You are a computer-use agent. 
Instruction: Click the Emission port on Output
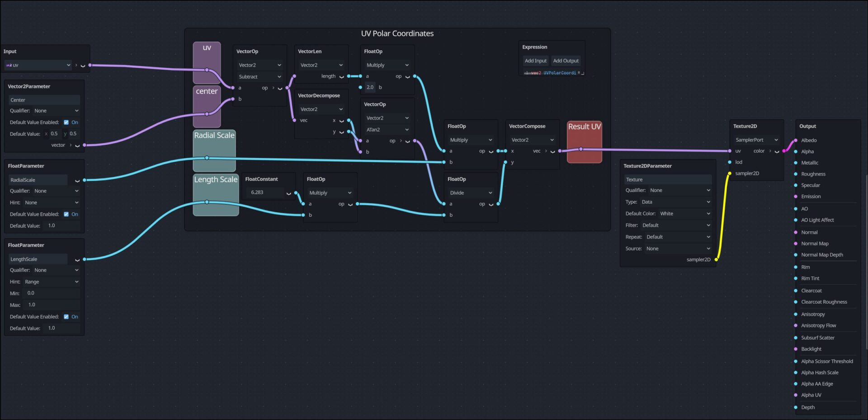(x=796, y=196)
